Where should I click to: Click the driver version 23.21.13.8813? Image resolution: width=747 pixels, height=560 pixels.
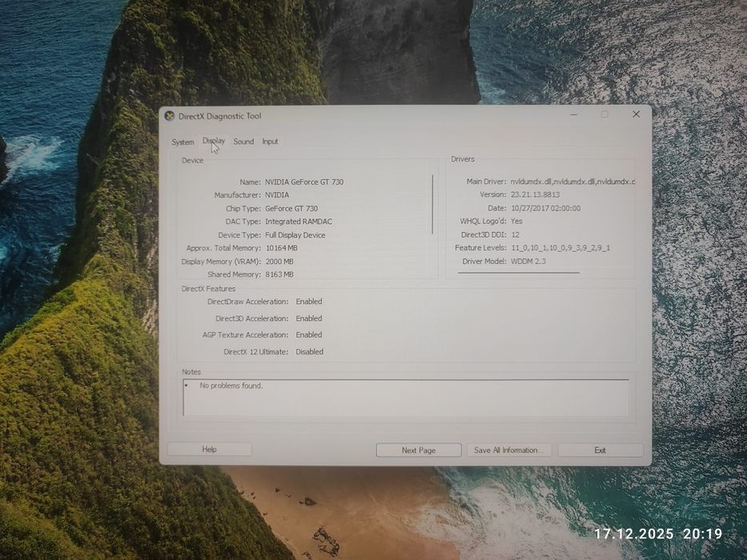(x=535, y=194)
